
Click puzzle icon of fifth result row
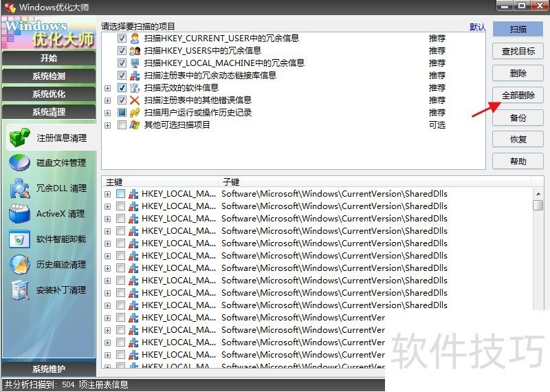133,243
